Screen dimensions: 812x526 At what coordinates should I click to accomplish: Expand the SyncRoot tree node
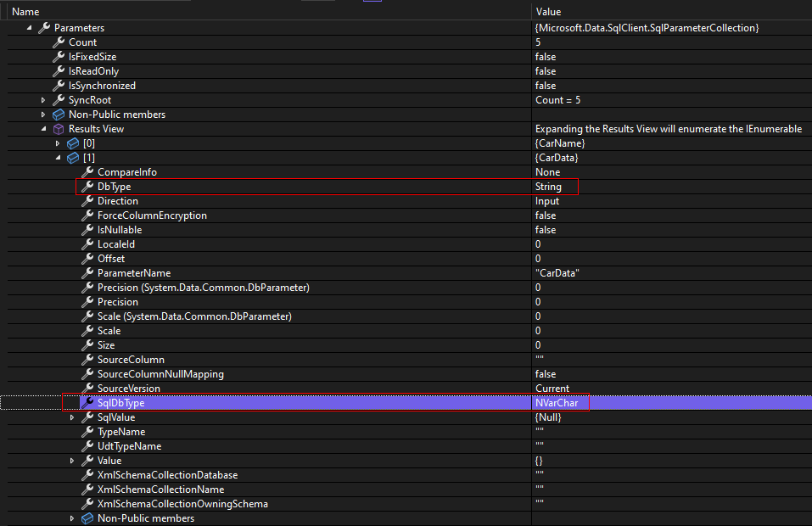click(43, 100)
